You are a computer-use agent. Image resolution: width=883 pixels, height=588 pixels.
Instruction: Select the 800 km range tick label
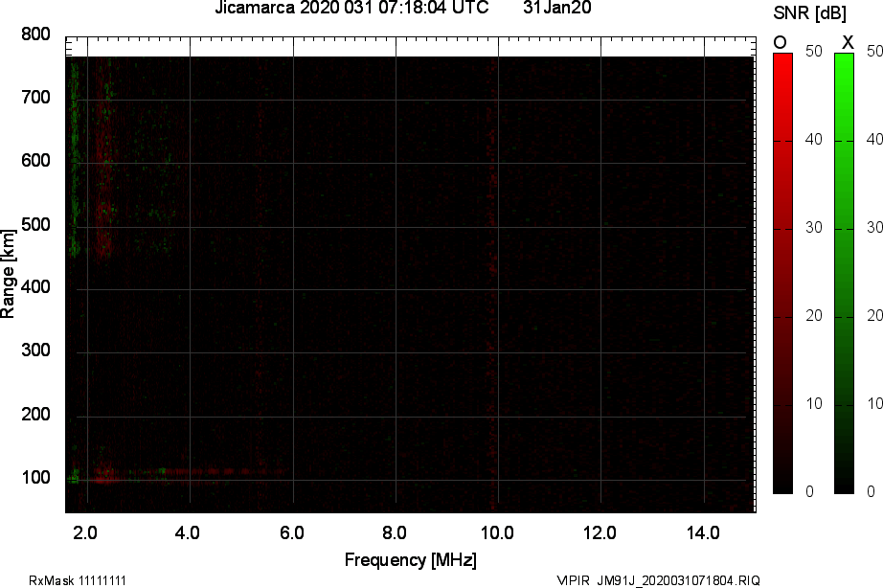(35, 33)
